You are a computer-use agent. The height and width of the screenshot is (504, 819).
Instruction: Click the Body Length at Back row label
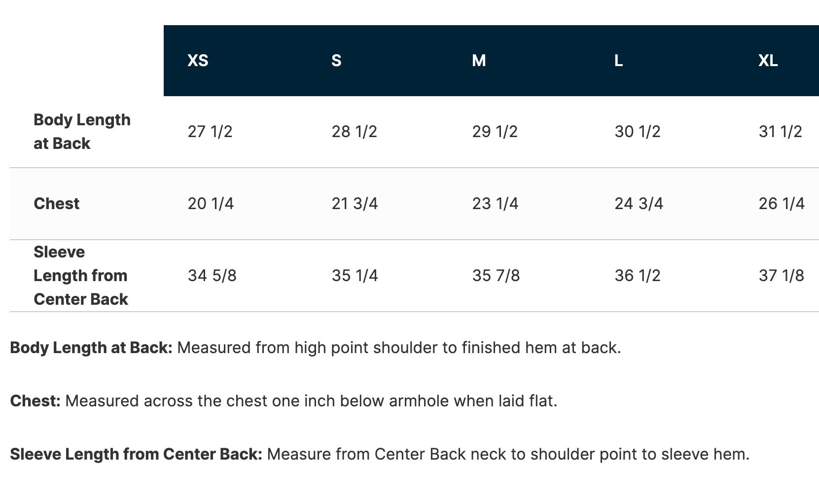[x=82, y=131]
